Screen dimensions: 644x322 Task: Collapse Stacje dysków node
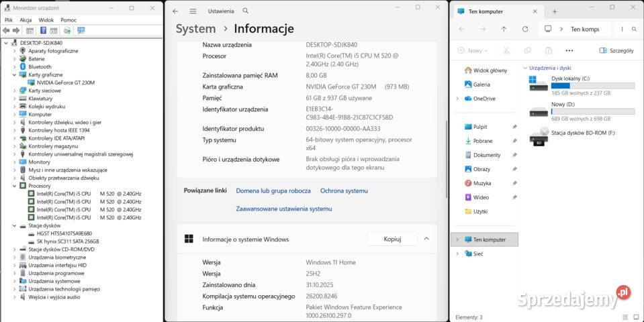(14, 225)
